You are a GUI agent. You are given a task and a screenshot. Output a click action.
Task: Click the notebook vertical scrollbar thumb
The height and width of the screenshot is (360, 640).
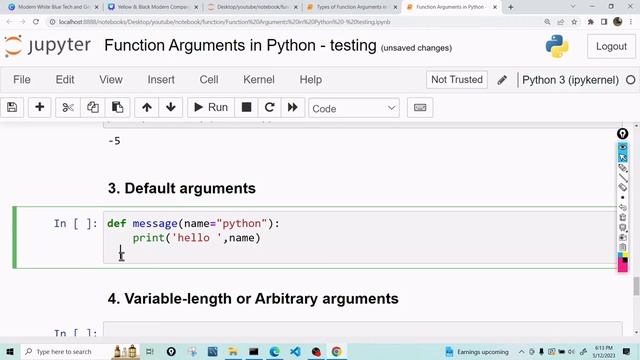pyautogui.click(x=636, y=286)
